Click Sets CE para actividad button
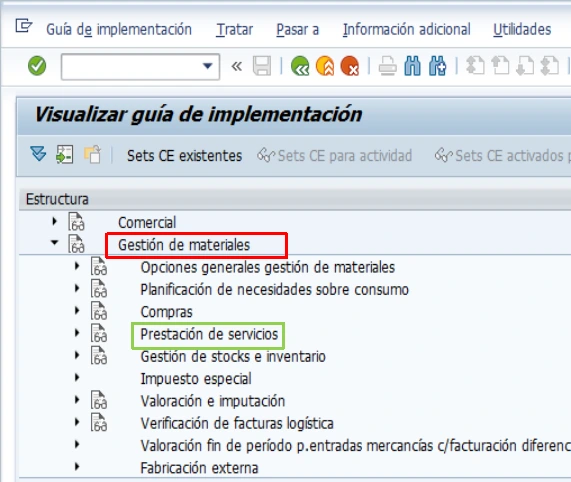This screenshot has width=571, height=482. [x=335, y=156]
